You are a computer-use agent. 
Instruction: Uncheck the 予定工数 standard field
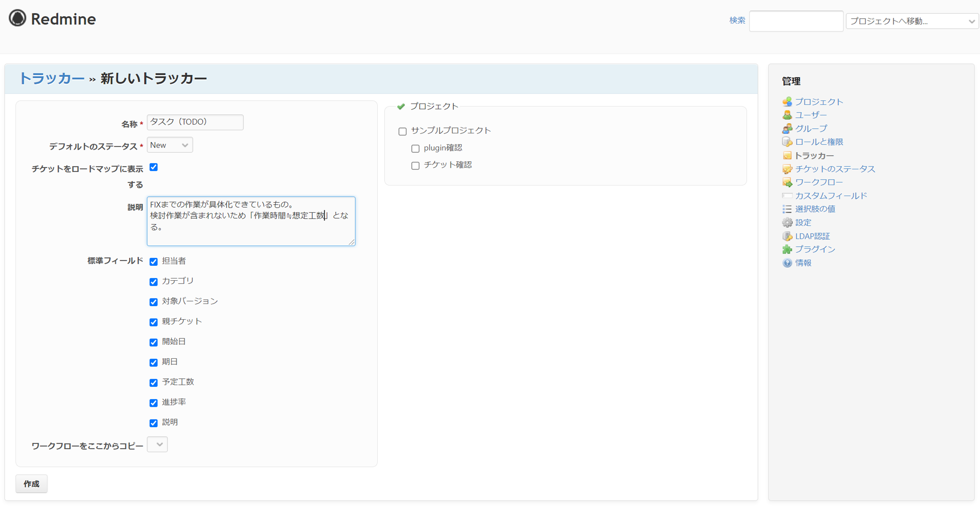[154, 383]
